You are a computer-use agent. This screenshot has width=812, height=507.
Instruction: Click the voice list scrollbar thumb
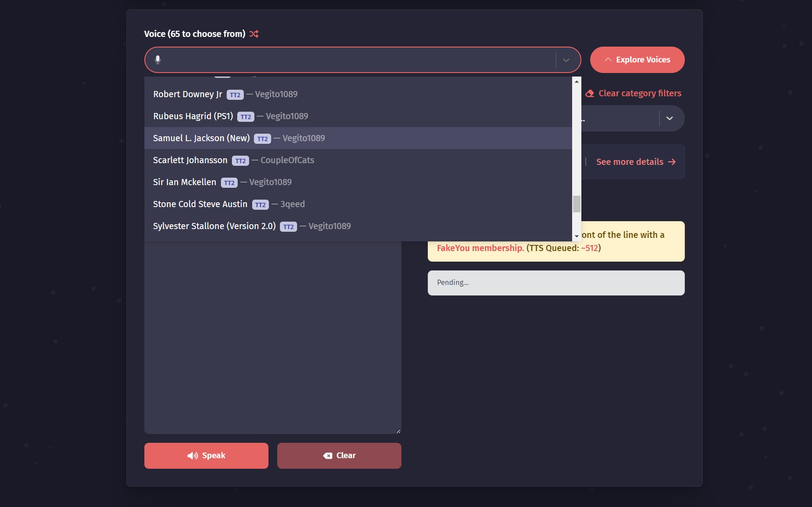(577, 204)
